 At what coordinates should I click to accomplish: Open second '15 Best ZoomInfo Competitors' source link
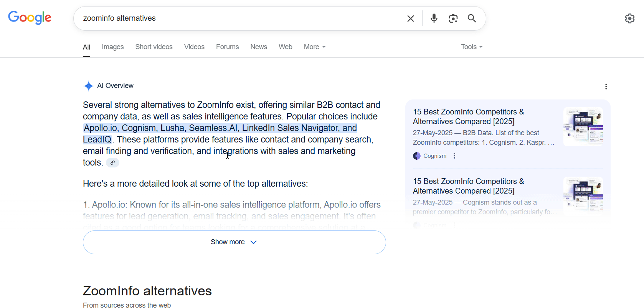(468, 186)
